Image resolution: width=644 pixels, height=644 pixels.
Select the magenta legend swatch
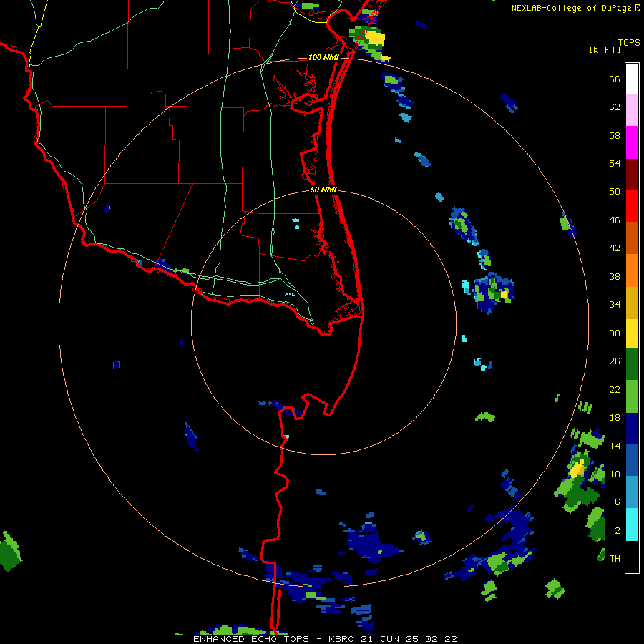tap(632, 142)
